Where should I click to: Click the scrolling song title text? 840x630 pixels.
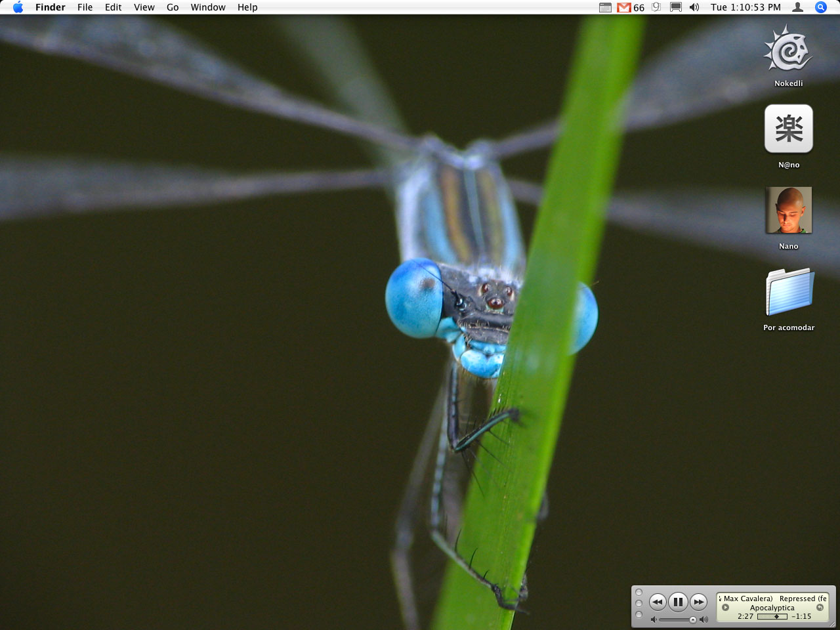click(772, 598)
